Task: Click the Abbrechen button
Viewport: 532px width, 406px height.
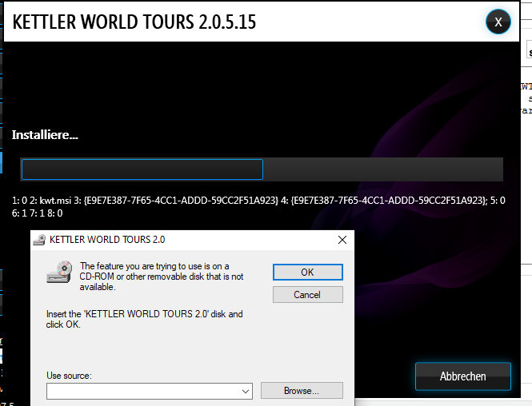Action: (463, 376)
